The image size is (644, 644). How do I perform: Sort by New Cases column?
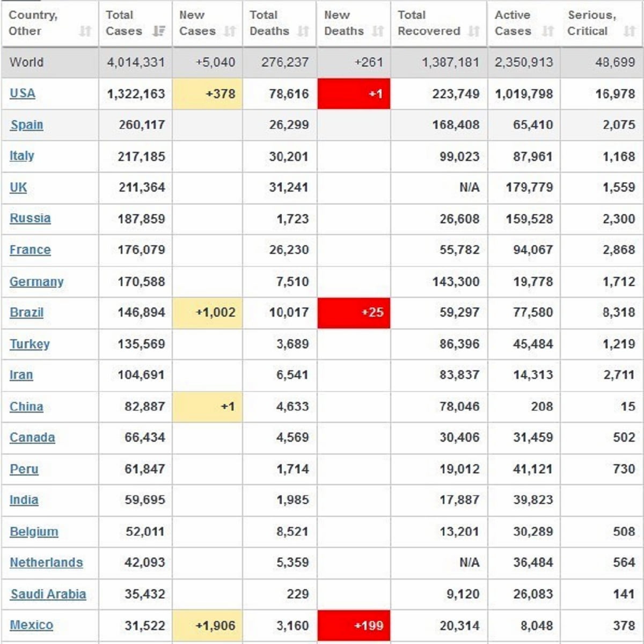point(230,31)
